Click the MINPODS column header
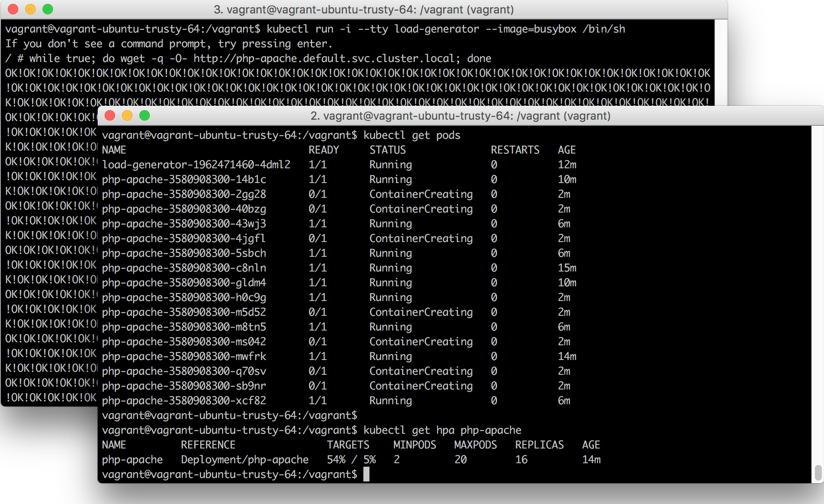The width and height of the screenshot is (824, 504). [415, 445]
